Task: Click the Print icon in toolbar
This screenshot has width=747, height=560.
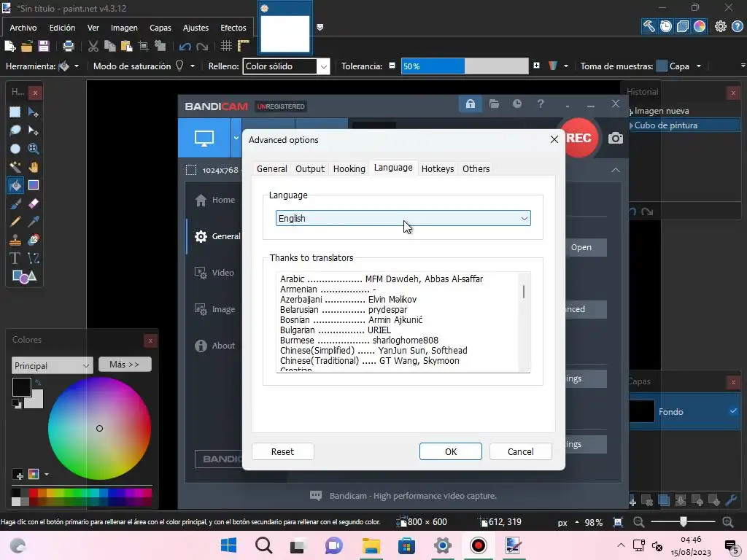Action: (x=68, y=46)
